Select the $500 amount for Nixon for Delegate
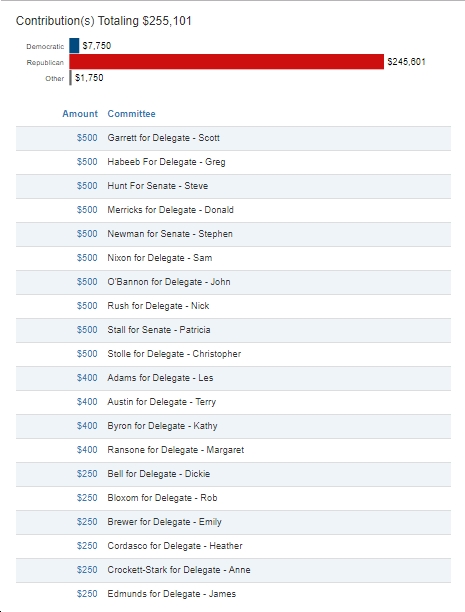The image size is (465, 612). pos(87,258)
